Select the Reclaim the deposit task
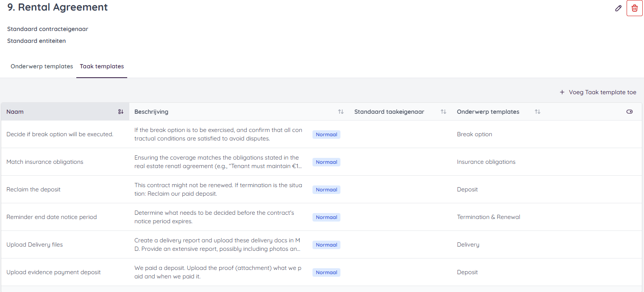644x292 pixels. (33, 189)
